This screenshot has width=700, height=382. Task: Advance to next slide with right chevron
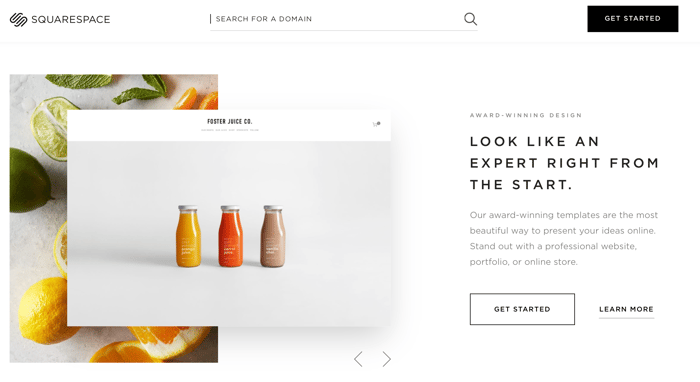(387, 359)
